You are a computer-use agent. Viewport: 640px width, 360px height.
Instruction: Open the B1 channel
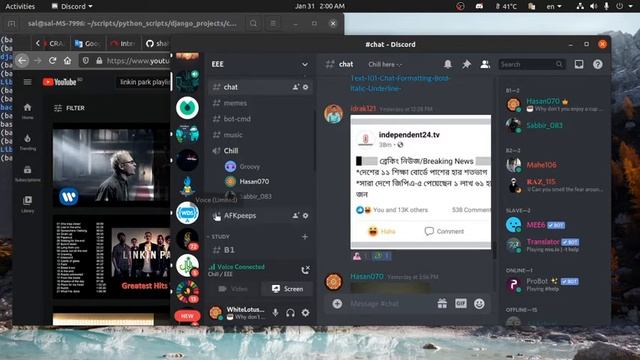tap(229, 250)
